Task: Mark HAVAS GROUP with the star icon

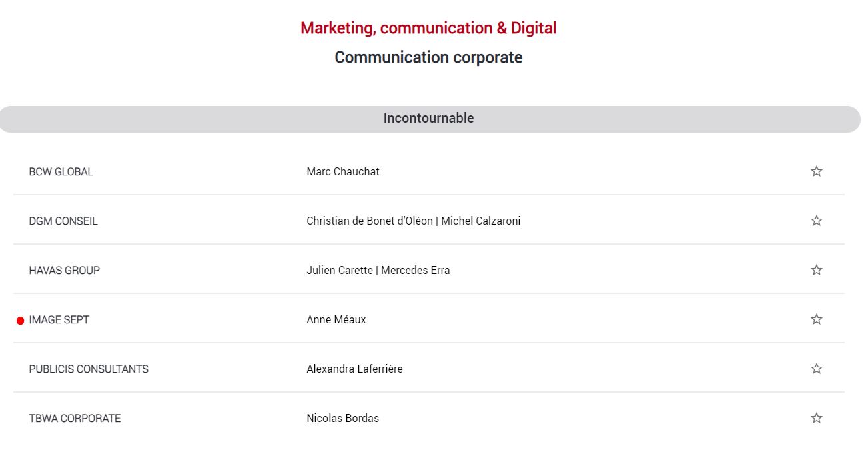Action: (816, 270)
